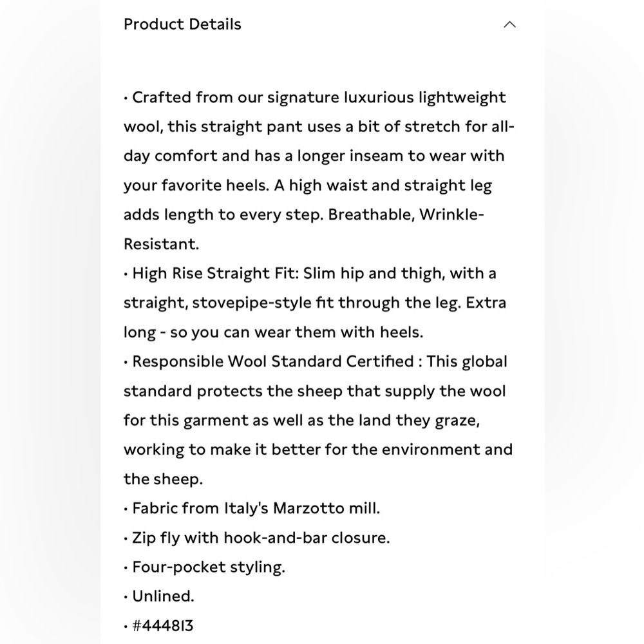The image size is (644, 644).
Task: Click the 'working to make it better' line
Action: click(x=318, y=450)
